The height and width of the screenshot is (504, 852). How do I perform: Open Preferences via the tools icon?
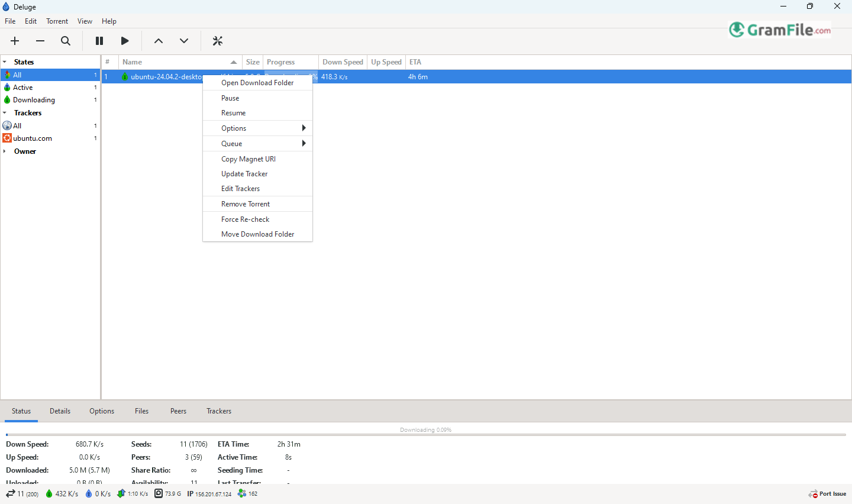coord(218,41)
